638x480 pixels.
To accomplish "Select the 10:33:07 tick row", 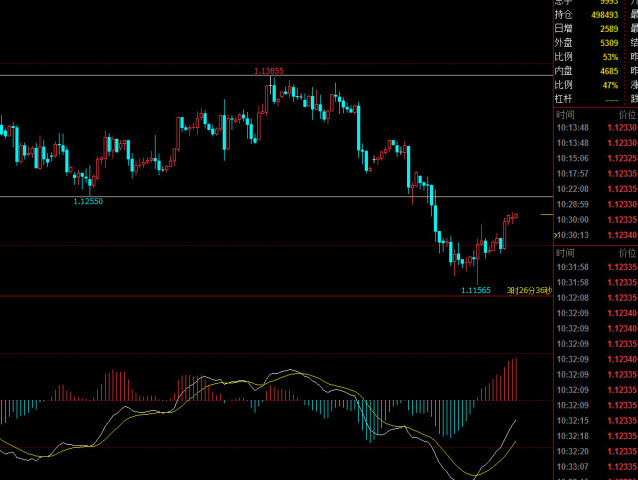I will [x=595, y=466].
